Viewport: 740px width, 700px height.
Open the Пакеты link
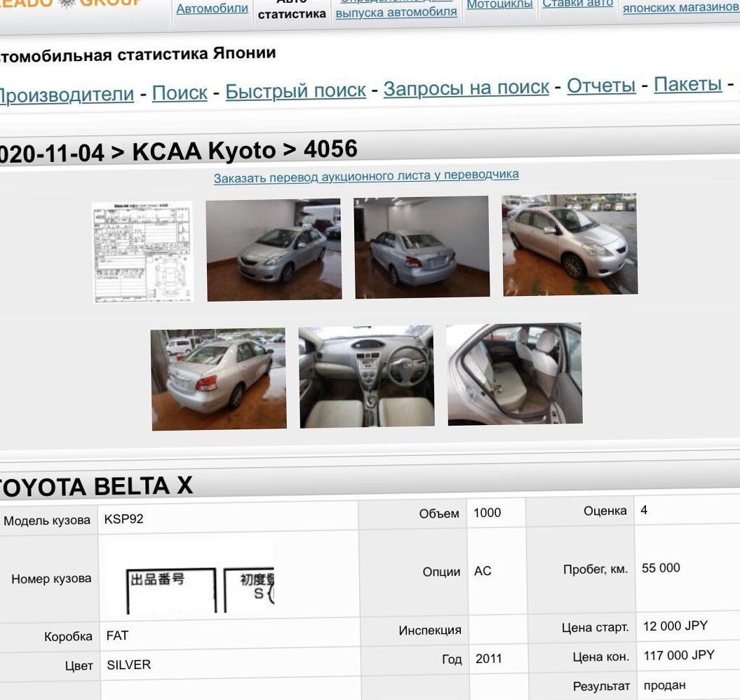687,84
